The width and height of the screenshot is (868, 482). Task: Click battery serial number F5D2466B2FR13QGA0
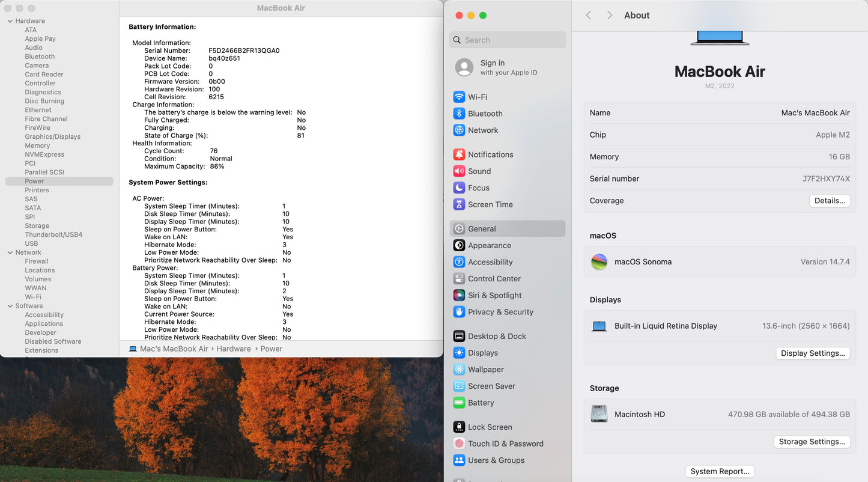pyautogui.click(x=244, y=50)
